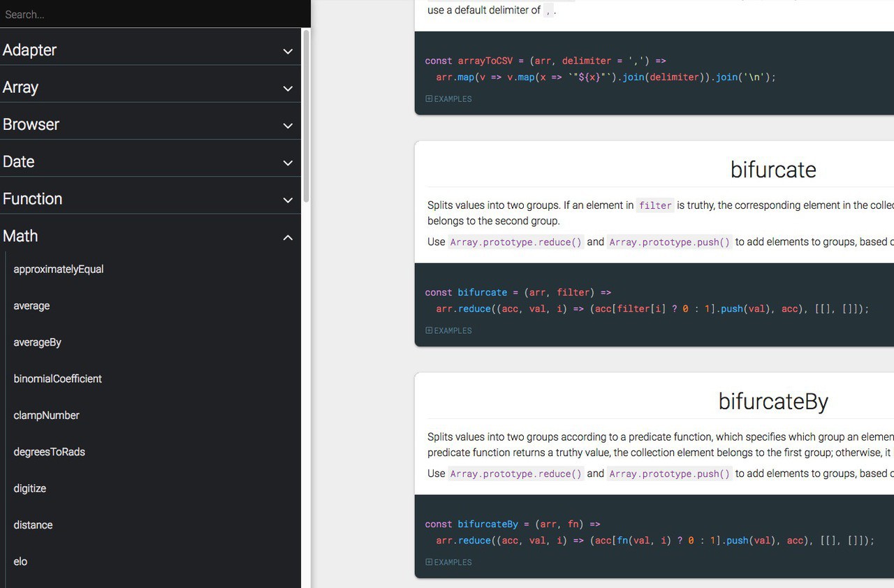Click the sidebar vertical scrollbar thumb
This screenshot has width=894, height=588.
tap(306, 115)
